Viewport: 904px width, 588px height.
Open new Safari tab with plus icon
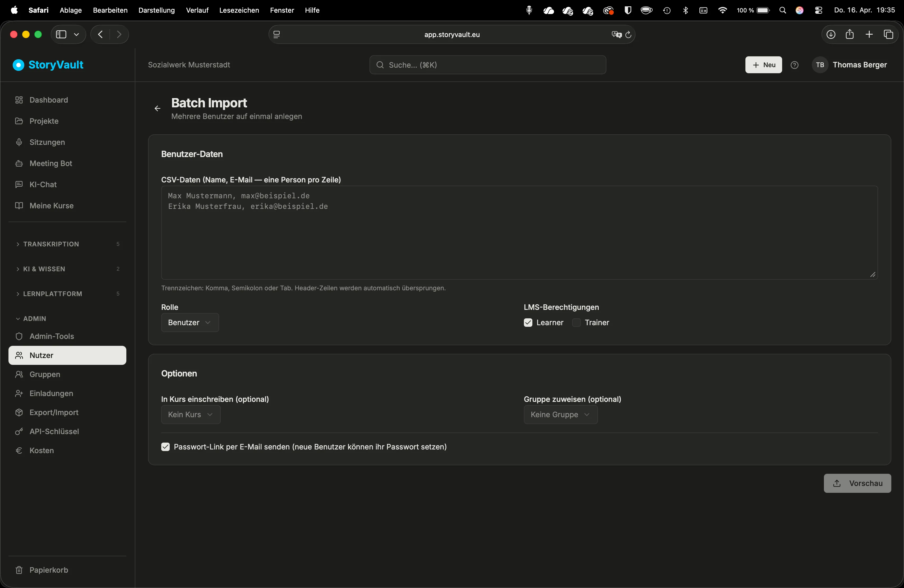click(869, 35)
